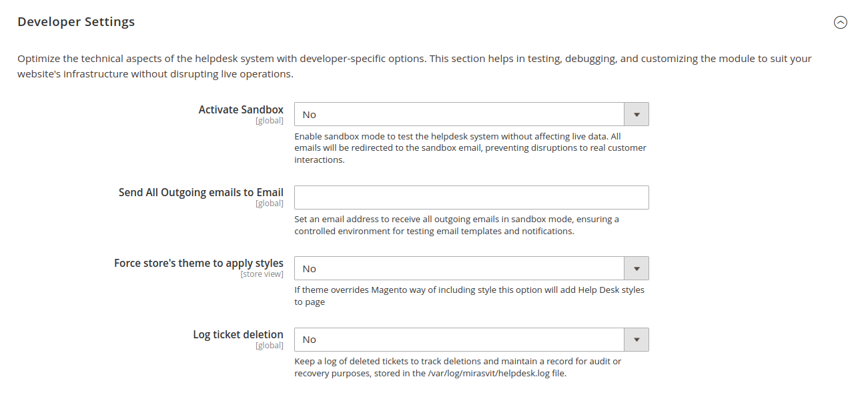Click the Activate Sandbox label
Viewport: 868px width, 397px height.
(240, 109)
